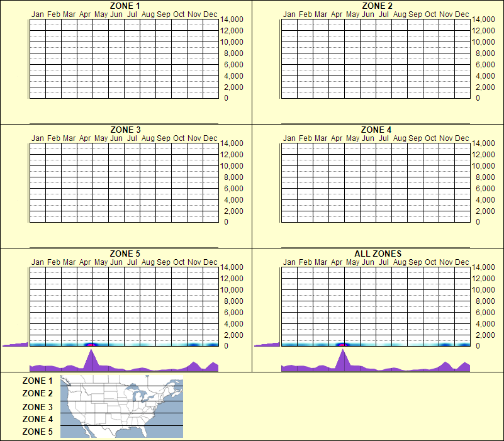This screenshot has height=441, width=504.
Task: Click the ZONE 4 chart title
Action: 376,130
